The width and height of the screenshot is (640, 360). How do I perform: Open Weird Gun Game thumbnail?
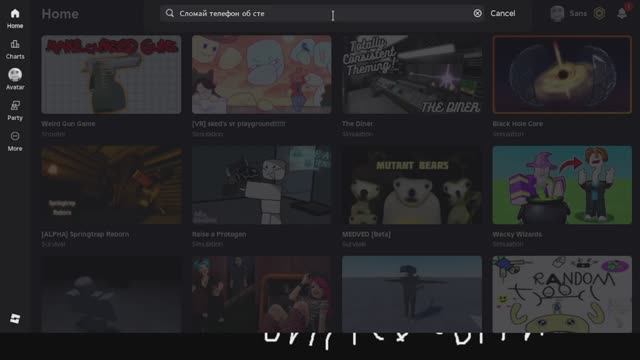[x=111, y=74]
